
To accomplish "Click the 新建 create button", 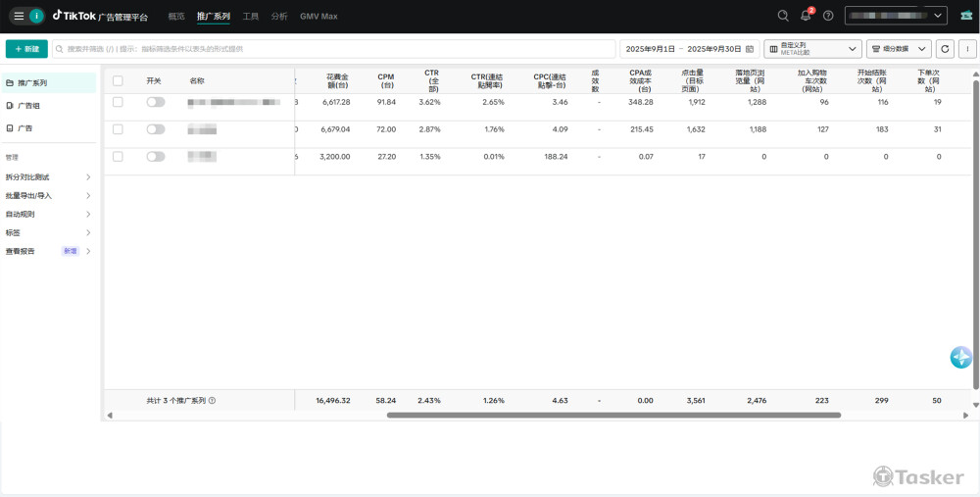I will [x=26, y=49].
